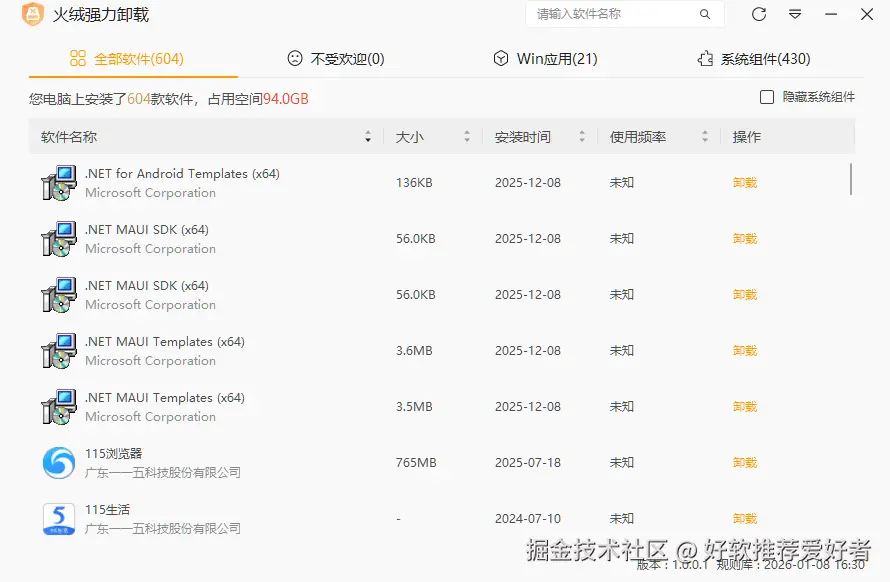
Task: Click the 136KB size cell
Action: coord(414,183)
